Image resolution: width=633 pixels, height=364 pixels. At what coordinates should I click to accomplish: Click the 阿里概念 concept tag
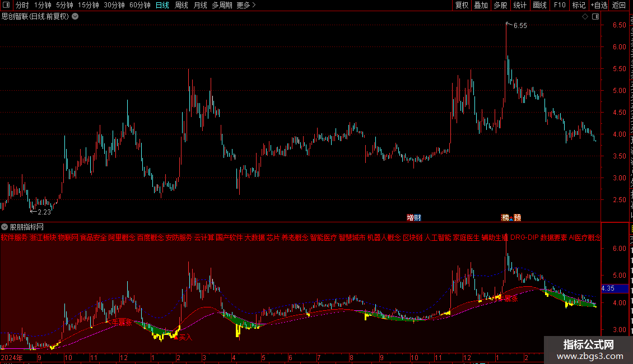pyautogui.click(x=122, y=237)
